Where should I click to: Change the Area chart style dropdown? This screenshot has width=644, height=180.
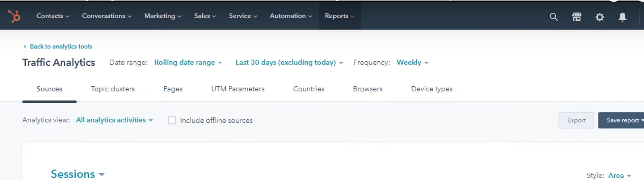(x=620, y=175)
